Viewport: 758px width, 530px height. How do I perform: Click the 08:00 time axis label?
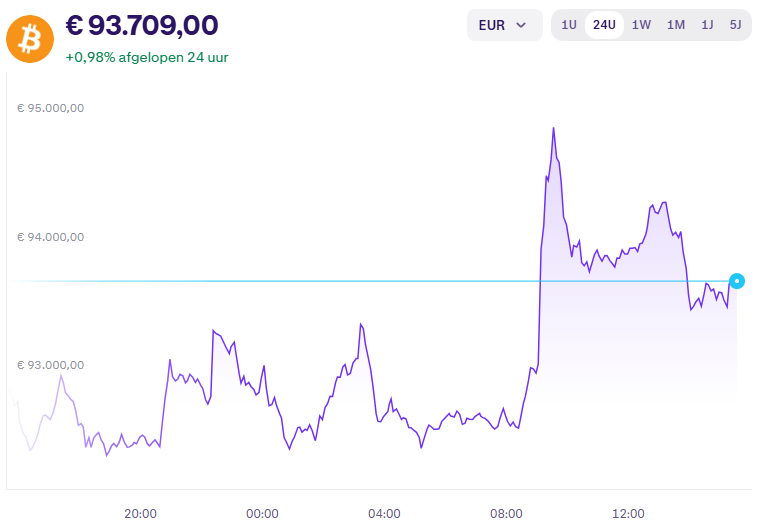click(x=506, y=514)
